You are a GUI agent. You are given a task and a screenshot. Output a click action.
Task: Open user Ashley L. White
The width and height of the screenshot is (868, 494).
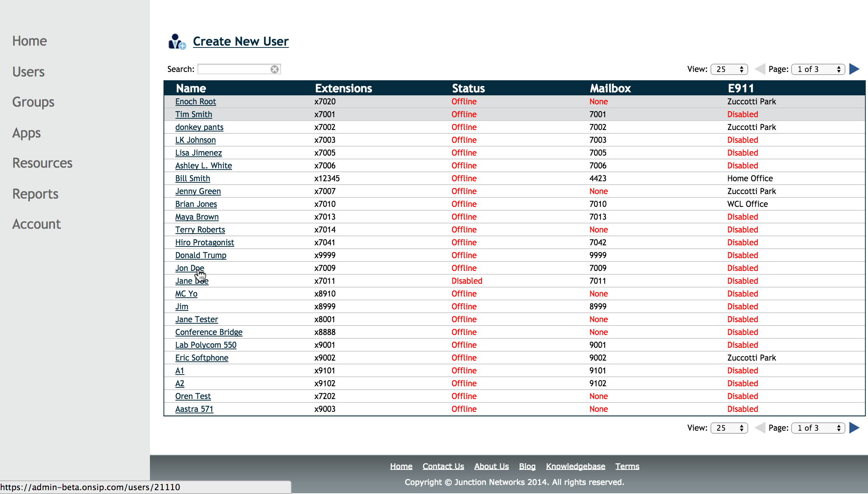(x=203, y=166)
